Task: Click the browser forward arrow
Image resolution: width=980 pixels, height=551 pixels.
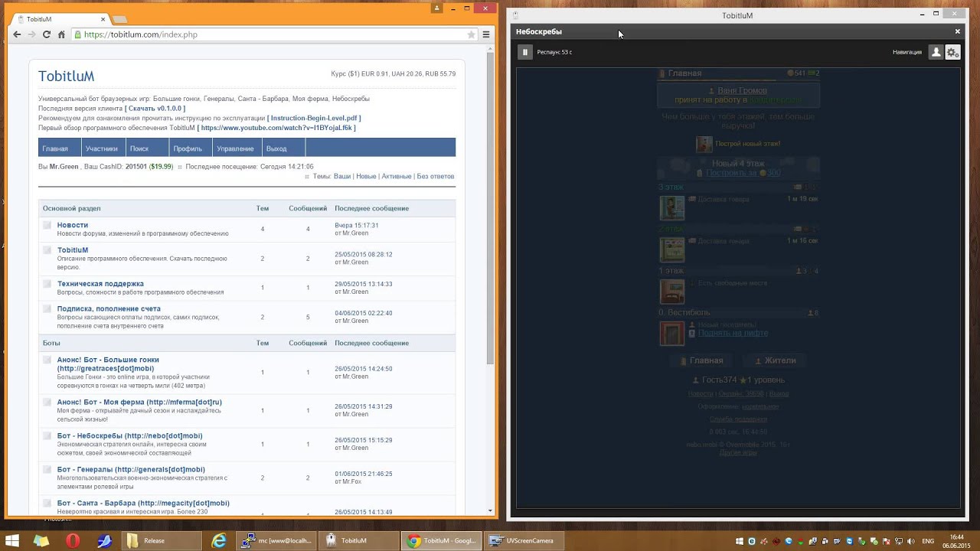Action: point(31,34)
